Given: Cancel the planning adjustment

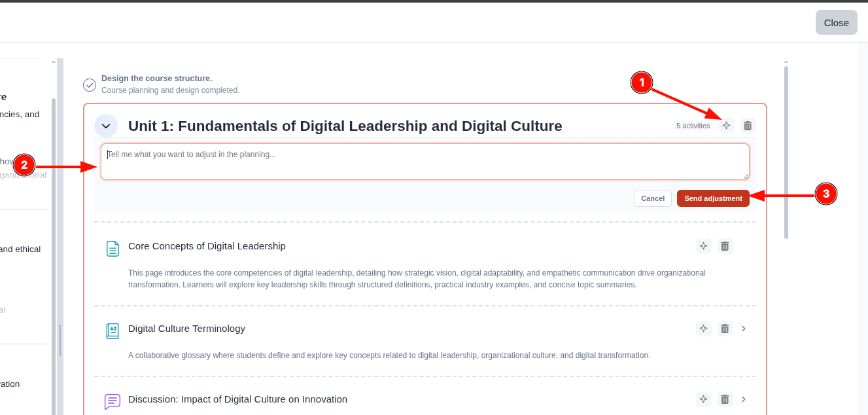Looking at the screenshot, I should coord(653,198).
